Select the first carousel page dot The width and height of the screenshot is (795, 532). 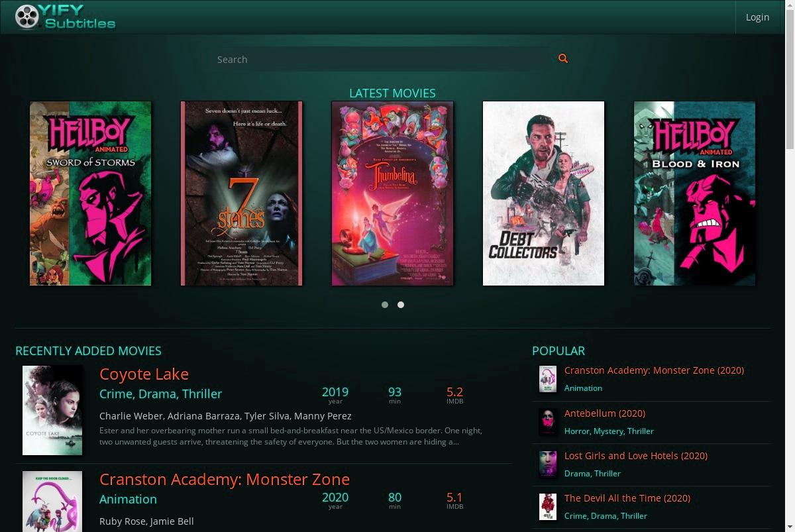[385, 305]
